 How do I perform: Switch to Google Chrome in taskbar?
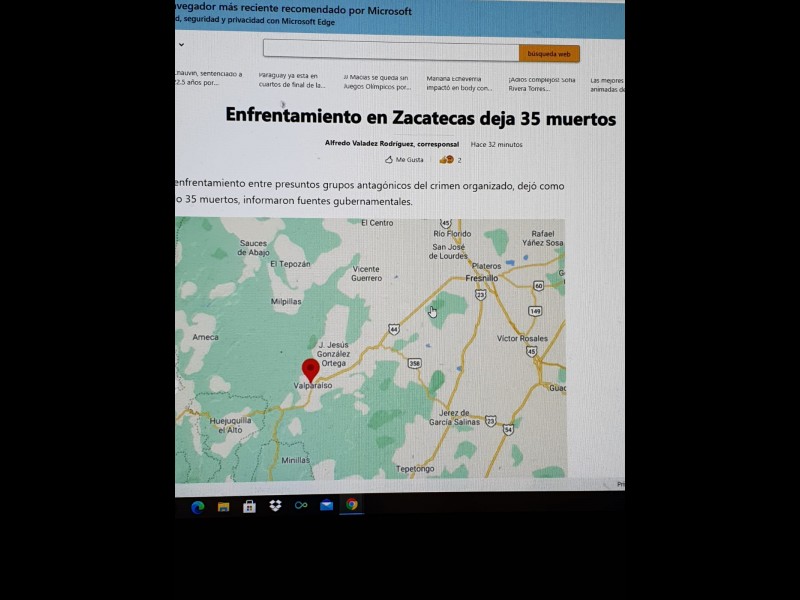pyautogui.click(x=352, y=505)
